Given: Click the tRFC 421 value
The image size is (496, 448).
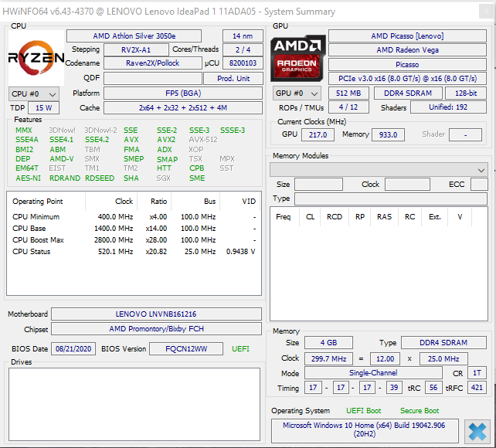Looking at the screenshot, I should pyautogui.click(x=477, y=388).
